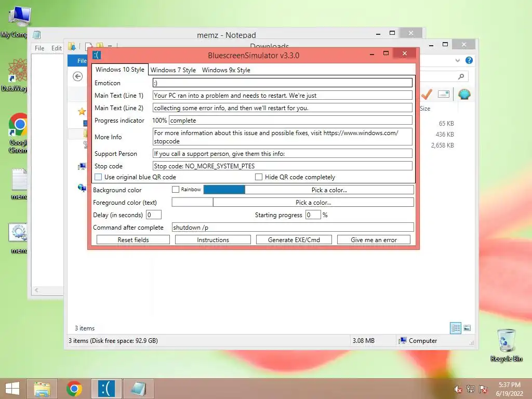
Task: Click the orange checkmark ribbon icon
Action: [427, 94]
